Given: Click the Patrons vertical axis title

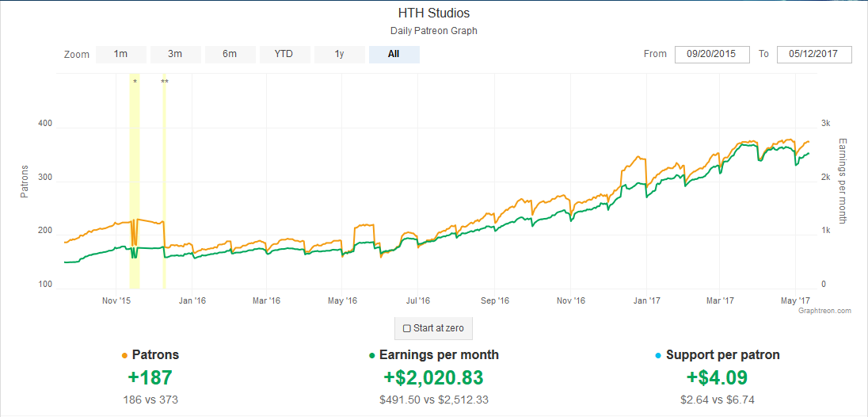Looking at the screenshot, I should [25, 181].
